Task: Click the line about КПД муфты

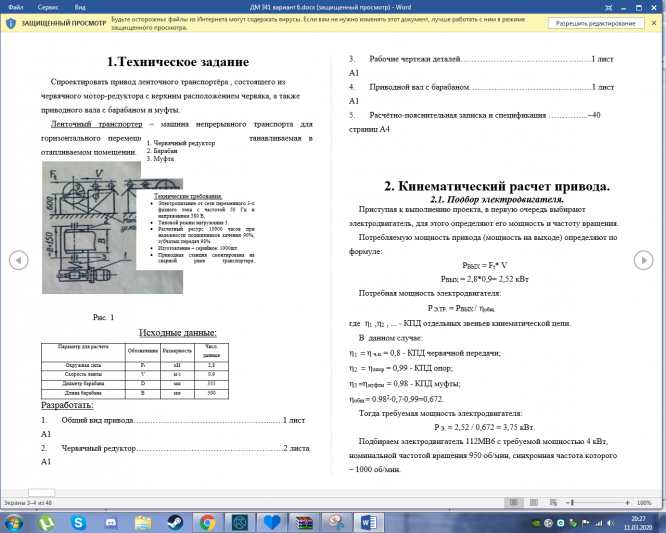Action: tap(405, 384)
